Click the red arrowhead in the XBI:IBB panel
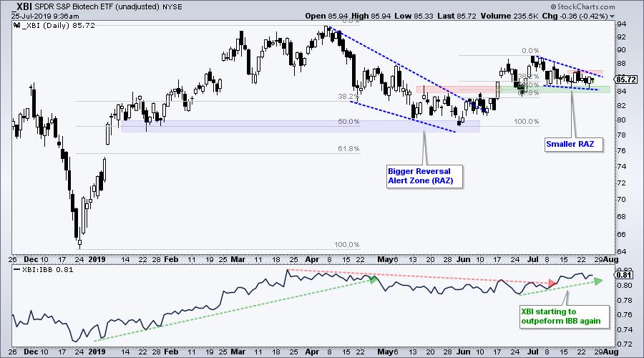The image size is (644, 358). 552,283
